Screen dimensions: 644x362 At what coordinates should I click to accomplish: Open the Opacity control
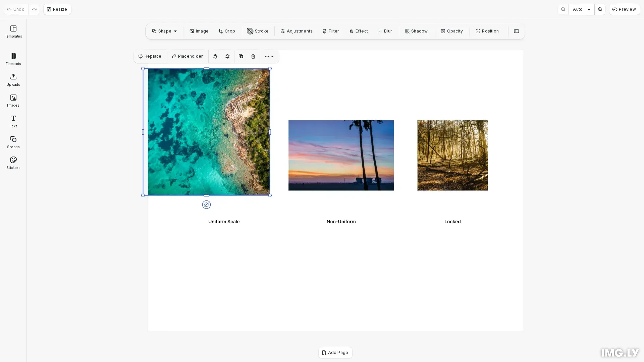(x=452, y=31)
